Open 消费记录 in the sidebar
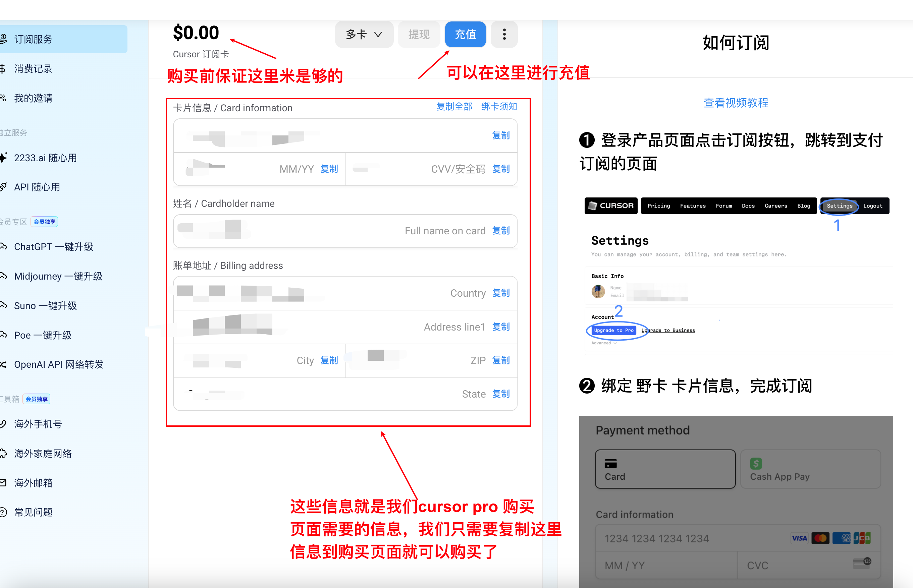Screen dimensions: 913x588 pos(33,69)
